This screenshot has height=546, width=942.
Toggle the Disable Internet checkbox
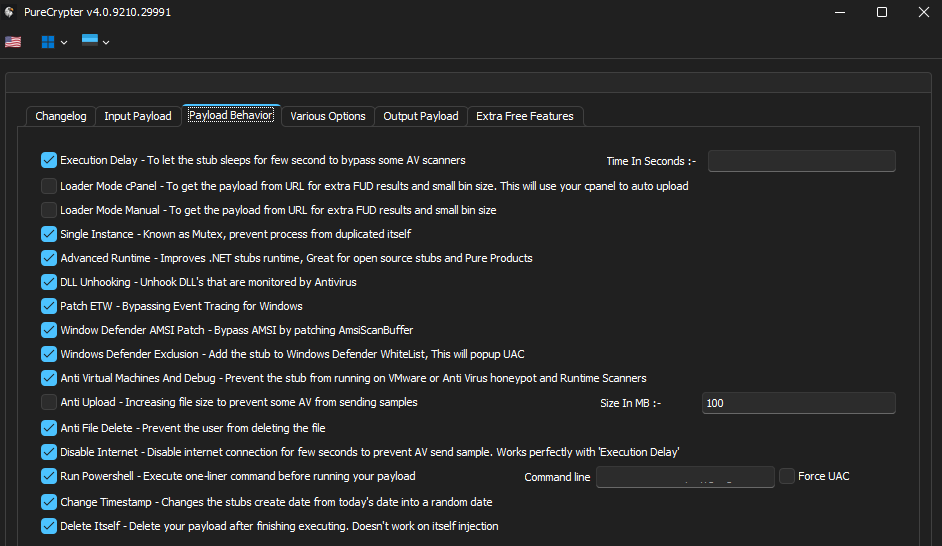49,452
